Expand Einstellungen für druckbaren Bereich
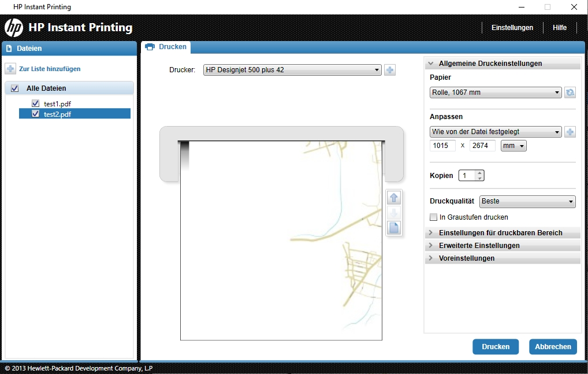 [503, 233]
